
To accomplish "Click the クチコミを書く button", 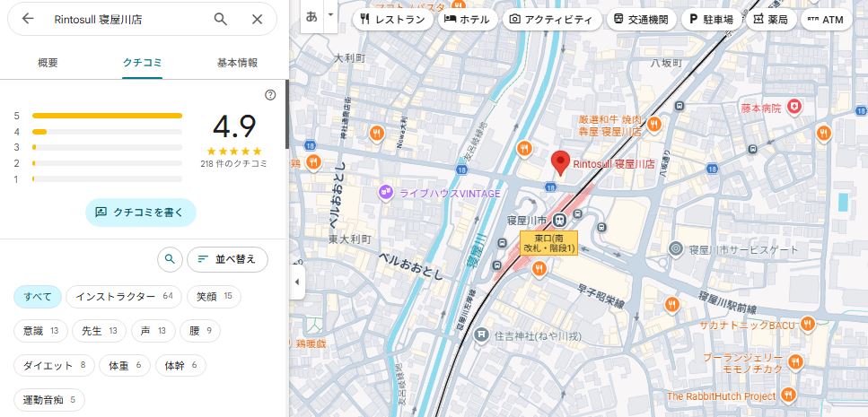I will coord(141,212).
